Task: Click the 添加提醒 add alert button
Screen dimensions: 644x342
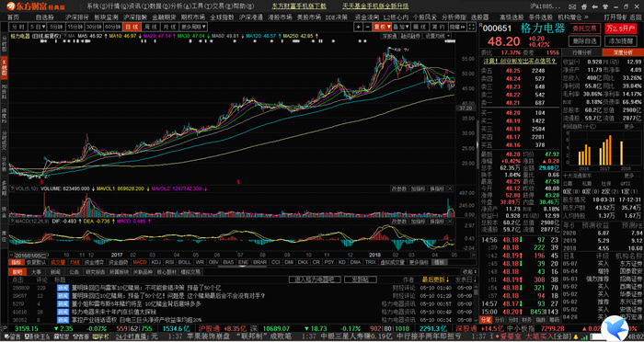Action: [x=620, y=41]
